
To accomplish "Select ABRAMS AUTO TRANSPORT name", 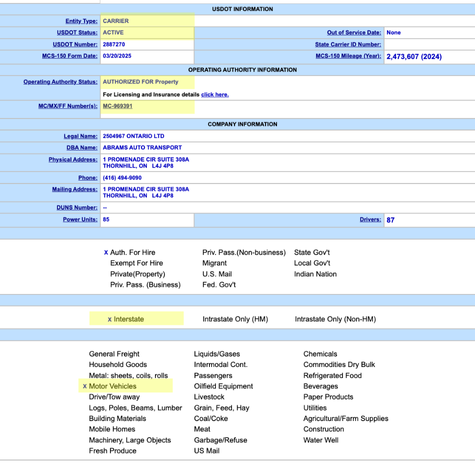I will click(x=142, y=148).
